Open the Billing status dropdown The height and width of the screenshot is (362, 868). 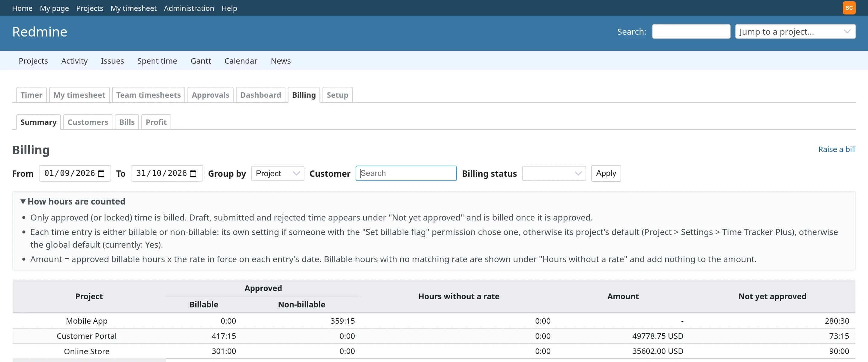(554, 173)
